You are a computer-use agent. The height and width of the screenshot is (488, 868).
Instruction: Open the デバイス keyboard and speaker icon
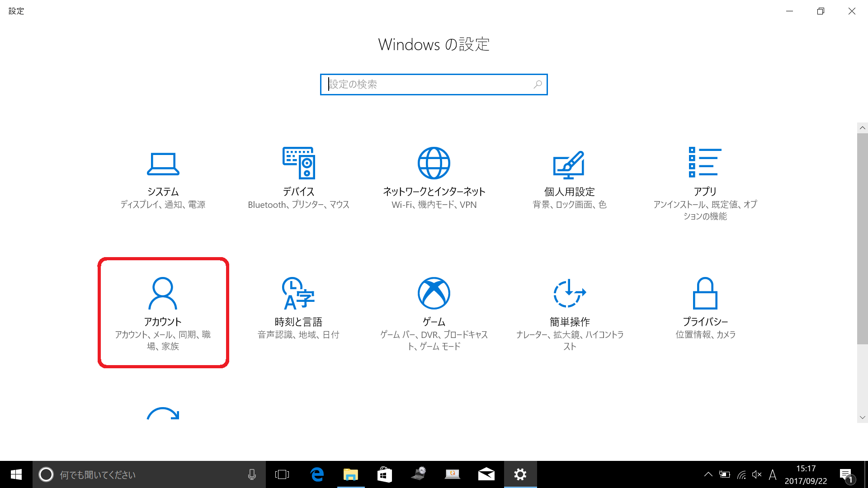[x=298, y=163]
